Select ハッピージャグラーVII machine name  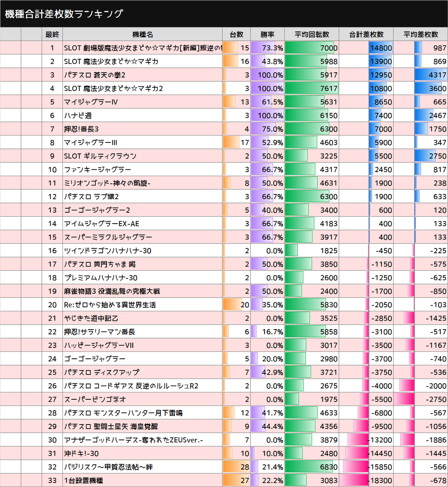click(x=99, y=345)
